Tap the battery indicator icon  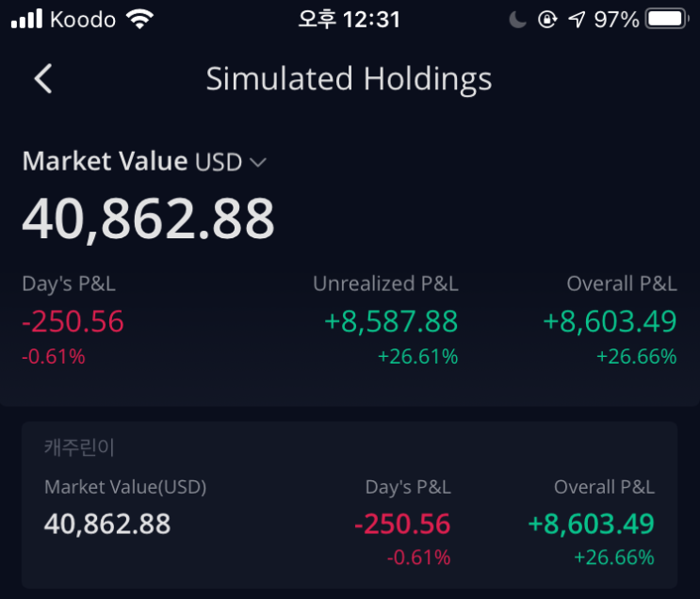click(667, 19)
